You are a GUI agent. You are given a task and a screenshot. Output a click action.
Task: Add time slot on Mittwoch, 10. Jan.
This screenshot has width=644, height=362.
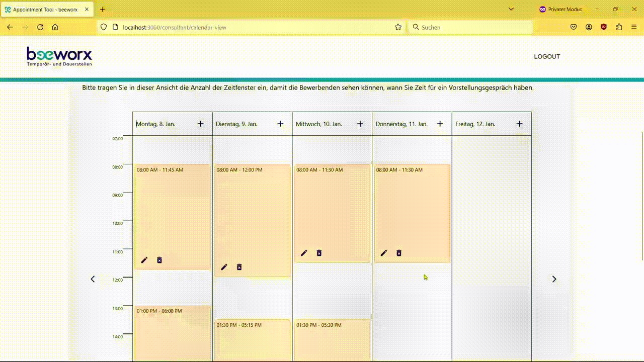point(360,124)
